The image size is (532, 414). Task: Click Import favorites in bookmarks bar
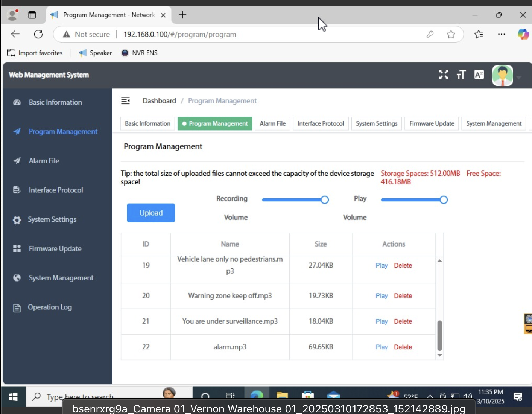click(x=35, y=53)
